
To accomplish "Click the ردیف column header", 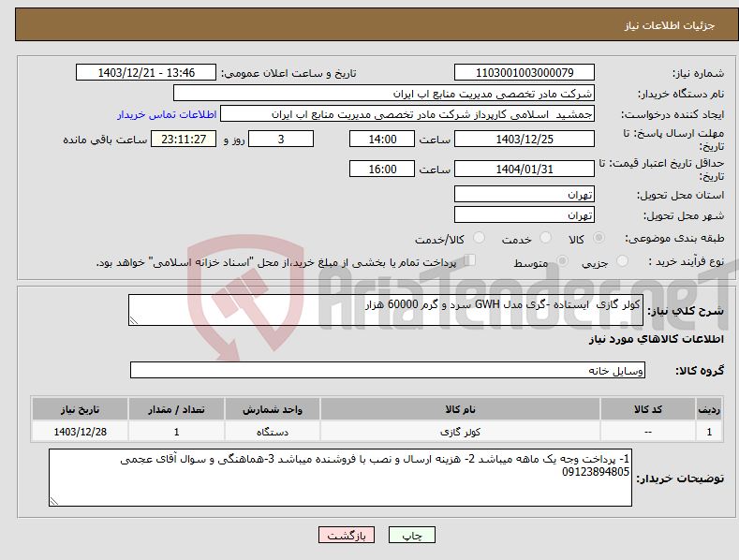I will (x=709, y=409).
